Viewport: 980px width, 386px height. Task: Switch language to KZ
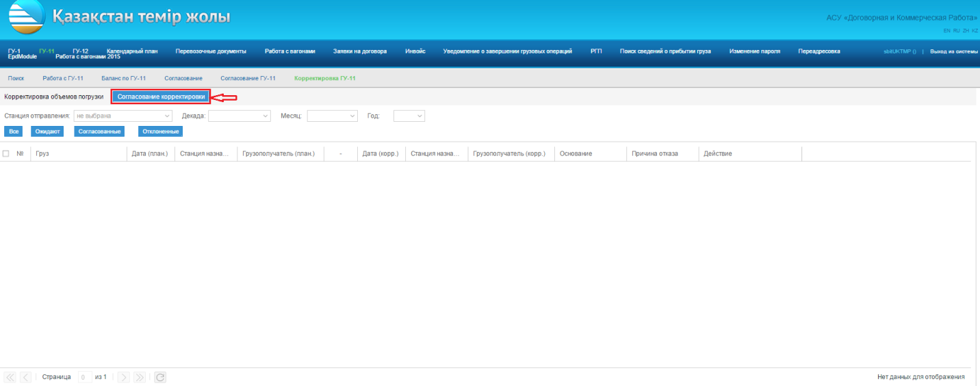tap(975, 31)
